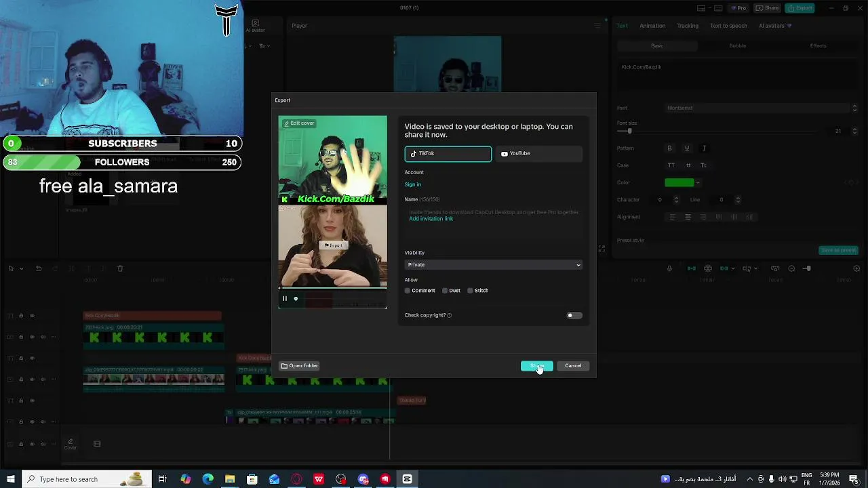Viewport: 868px width, 488px height.
Task: Open more options for the top 7317-kick.png track
Action: [53, 337]
